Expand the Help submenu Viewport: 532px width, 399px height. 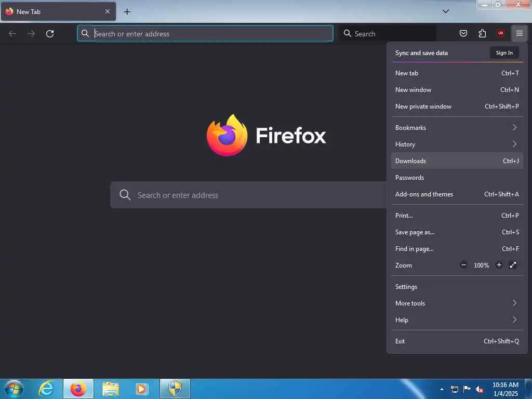pyautogui.click(x=457, y=320)
